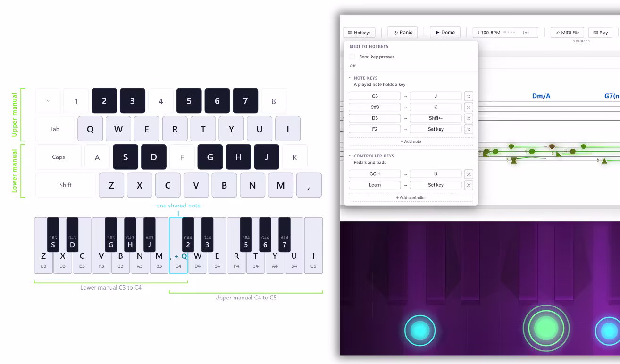Change the K hotkey assignment
Screen dimensions: 620x364
click(436, 107)
